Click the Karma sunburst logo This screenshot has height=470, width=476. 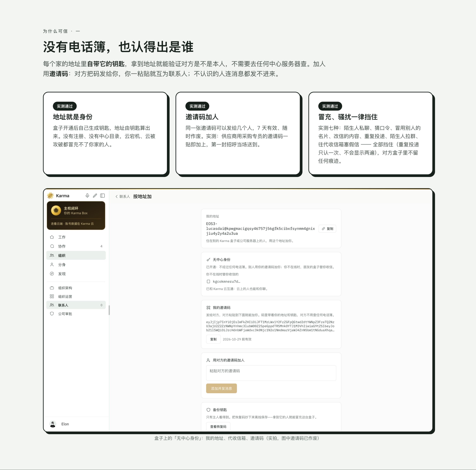tap(50, 196)
